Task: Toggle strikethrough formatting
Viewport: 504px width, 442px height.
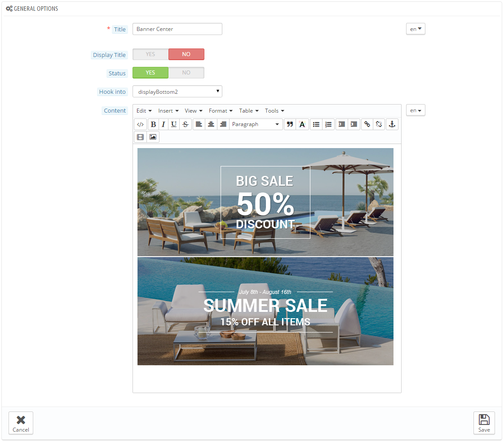Action: 186,125
